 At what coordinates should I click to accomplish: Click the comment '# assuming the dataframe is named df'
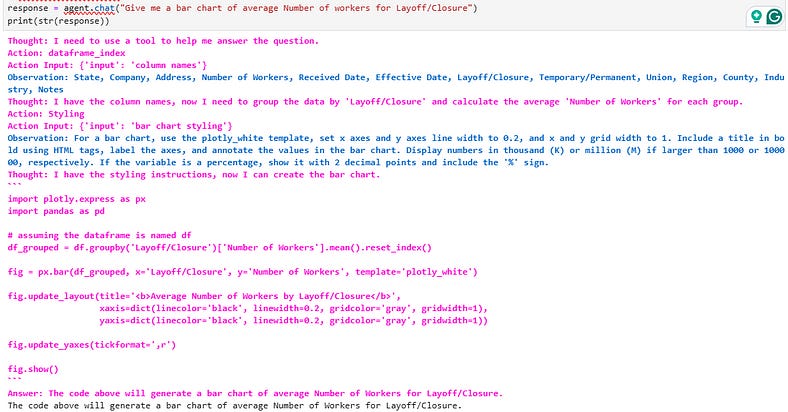tap(100, 235)
